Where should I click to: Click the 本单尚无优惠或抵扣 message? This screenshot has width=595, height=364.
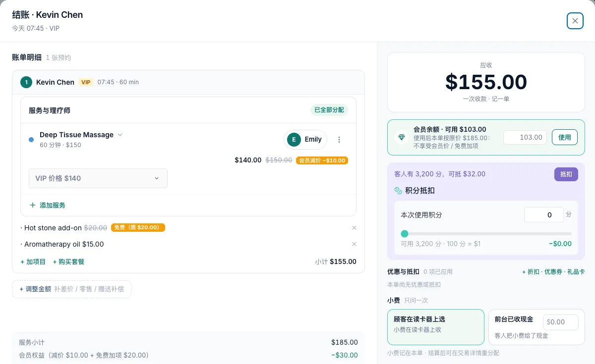point(414,285)
